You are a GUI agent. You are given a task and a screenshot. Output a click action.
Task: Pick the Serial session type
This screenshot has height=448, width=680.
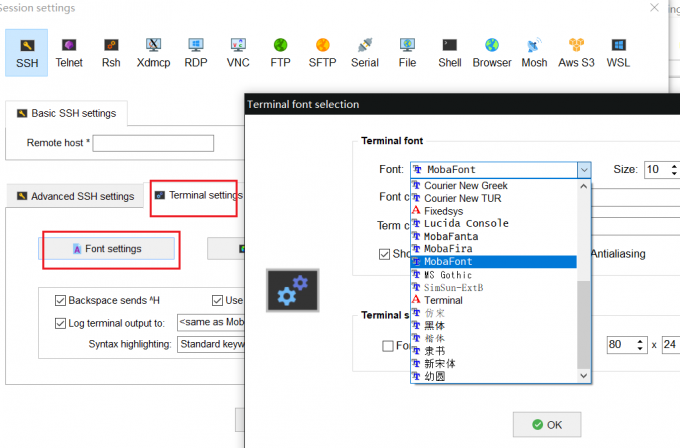coord(365,53)
